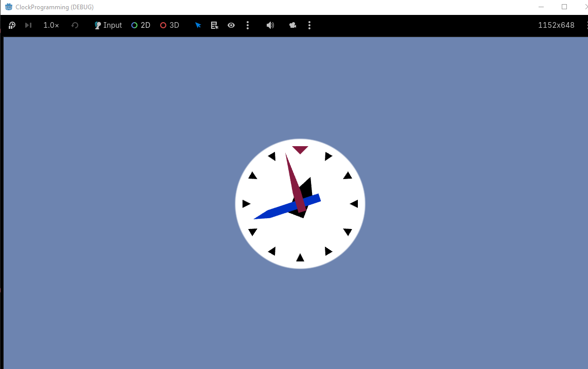Select the Input mode button
Viewport: 588px width, 369px height.
tap(108, 25)
